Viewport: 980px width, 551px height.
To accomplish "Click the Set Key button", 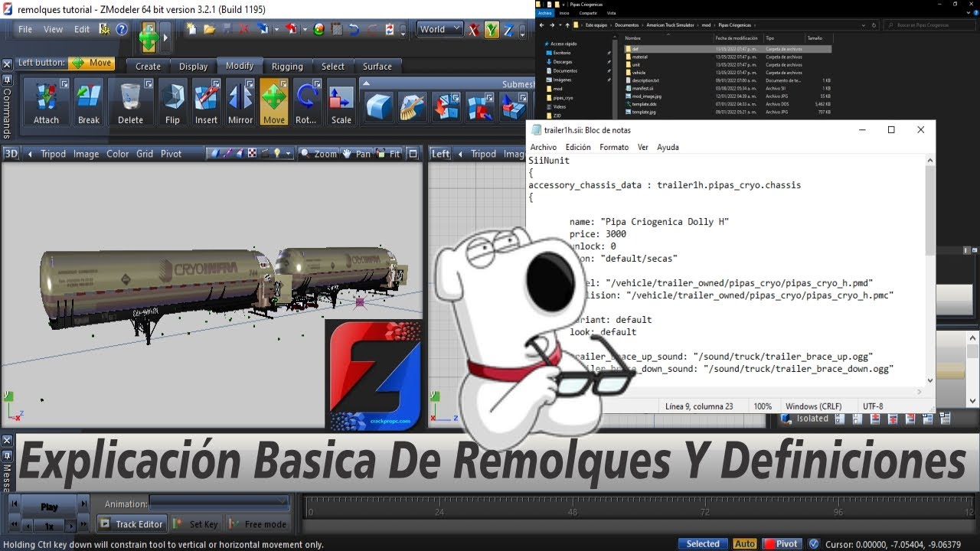I will (x=196, y=524).
